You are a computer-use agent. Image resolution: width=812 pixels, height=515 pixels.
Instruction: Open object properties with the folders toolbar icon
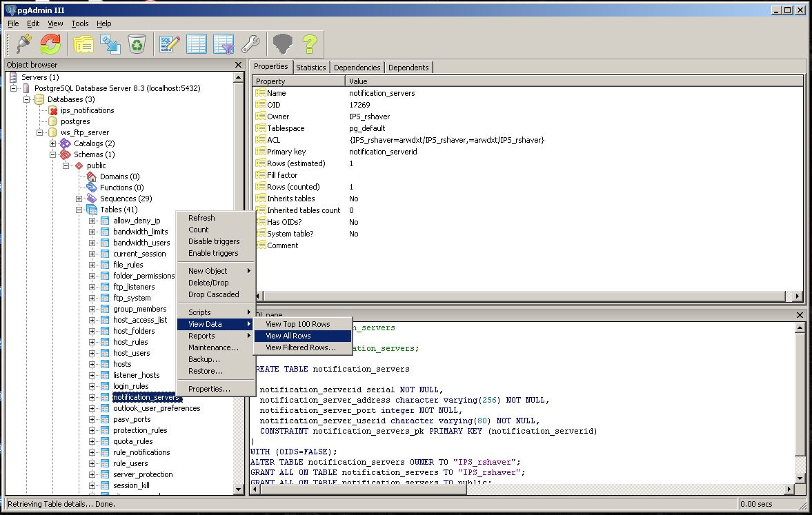tap(83, 44)
